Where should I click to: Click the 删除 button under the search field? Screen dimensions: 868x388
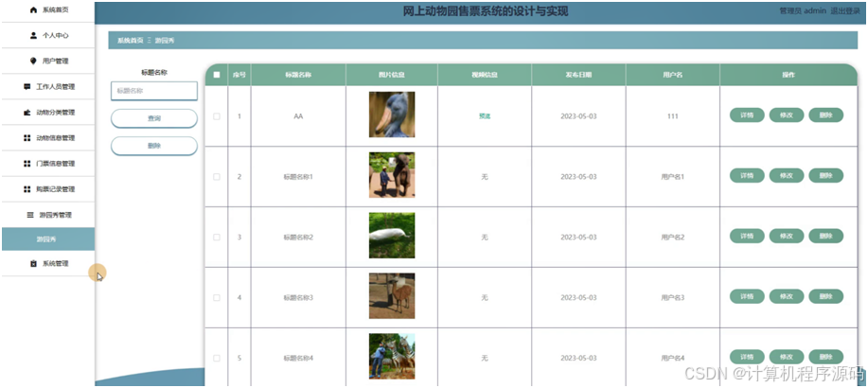tap(154, 146)
